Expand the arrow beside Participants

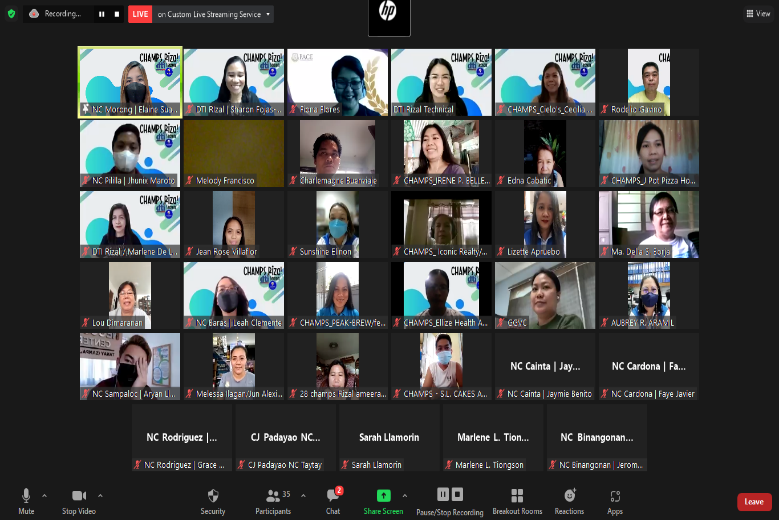303,495
